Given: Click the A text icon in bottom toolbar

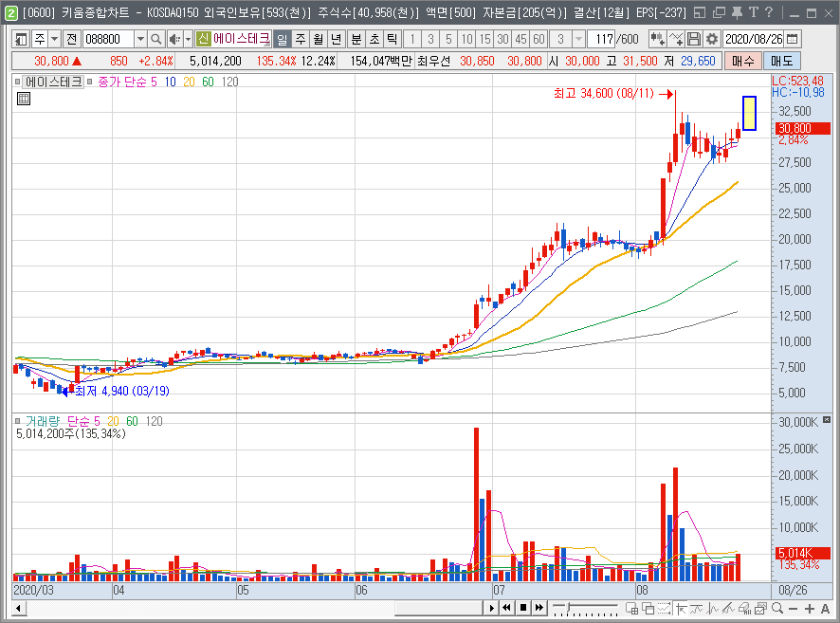Looking at the screenshot, I should [x=825, y=609].
